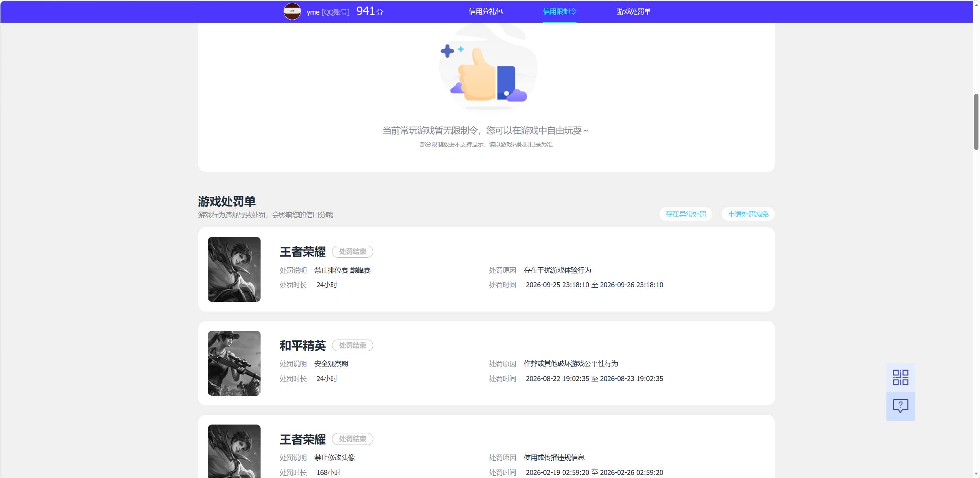Click the thumbs-up illustration
Viewport: 980px width, 478px height.
(x=488, y=69)
